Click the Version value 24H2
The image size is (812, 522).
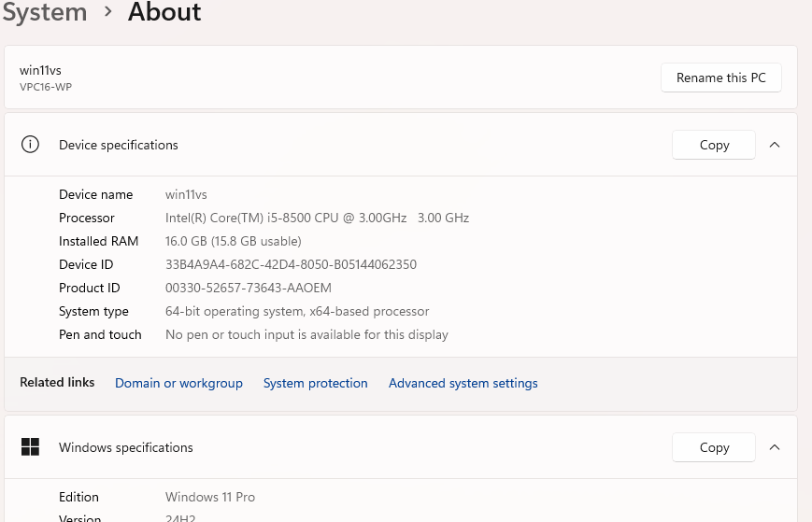pos(180,518)
